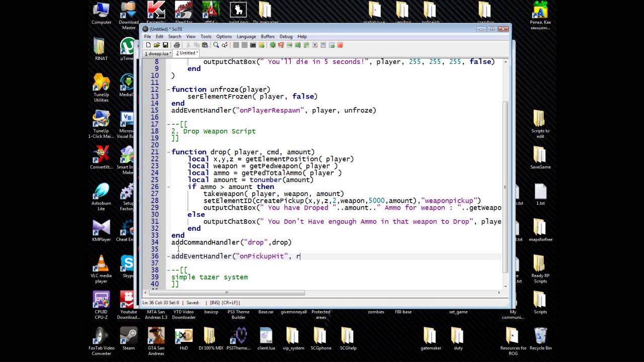Copy selection with the toolbar copy icon
This screenshot has width=644, height=362.
coord(197,45)
